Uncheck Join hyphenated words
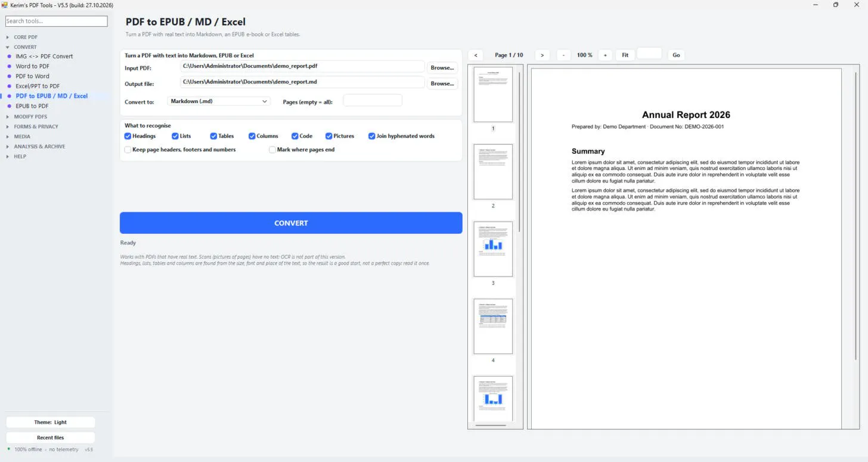 click(372, 136)
